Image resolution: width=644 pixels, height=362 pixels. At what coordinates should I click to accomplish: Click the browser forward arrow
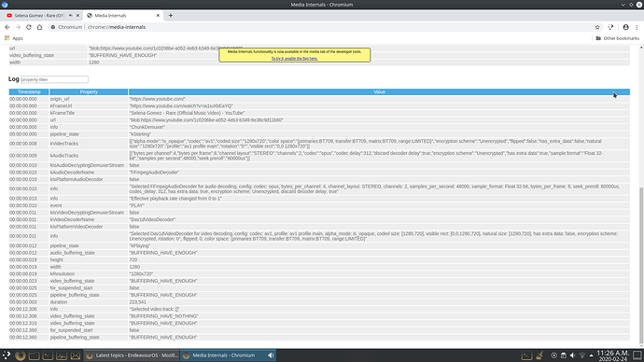point(18,27)
